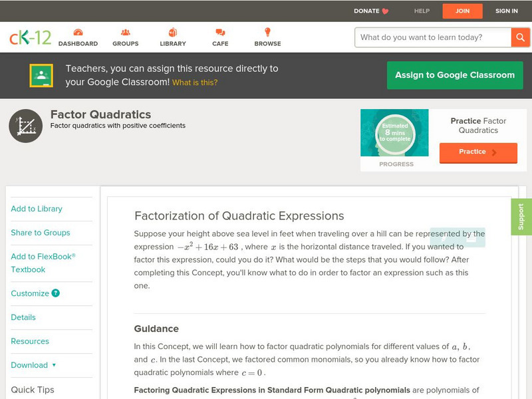Click the 'What is this?' link
Screen dimensions: 532x399
[195, 82]
